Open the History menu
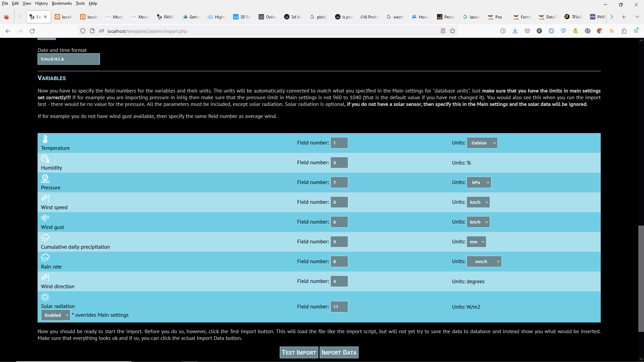The height and width of the screenshot is (362, 644). coord(41,3)
